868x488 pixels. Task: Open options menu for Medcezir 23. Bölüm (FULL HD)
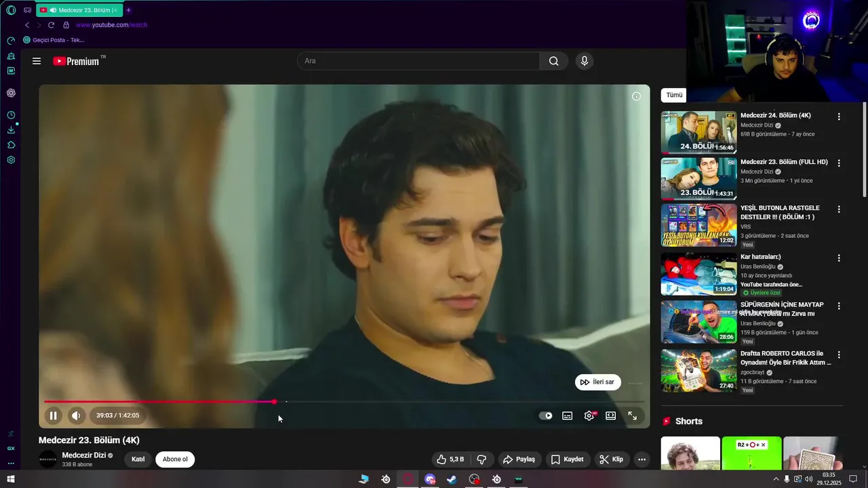839,163
